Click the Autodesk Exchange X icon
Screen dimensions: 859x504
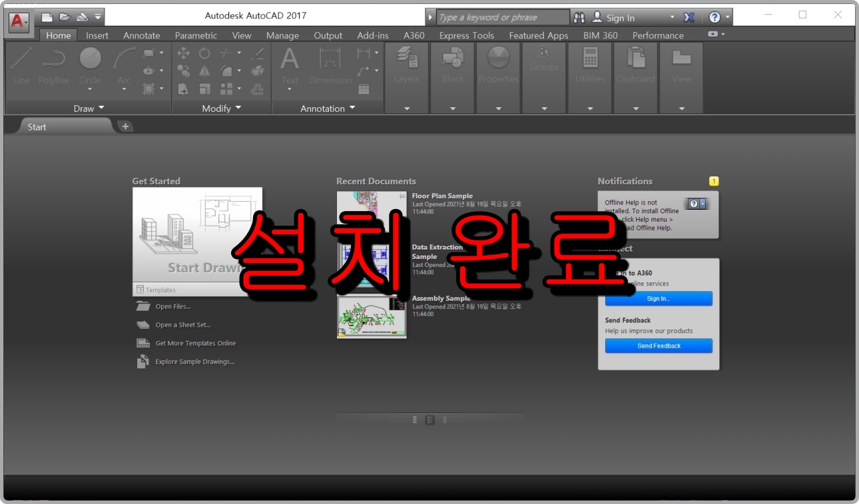689,17
